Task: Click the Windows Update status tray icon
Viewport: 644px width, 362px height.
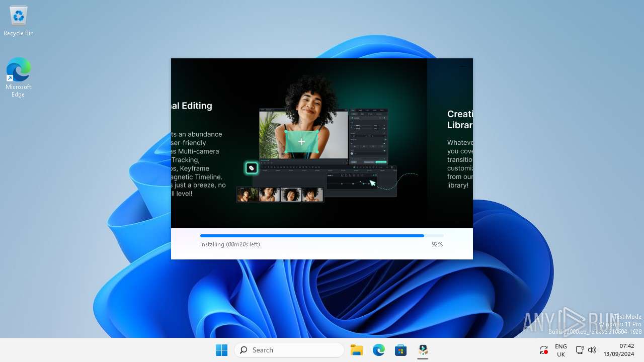Action: tap(543, 350)
